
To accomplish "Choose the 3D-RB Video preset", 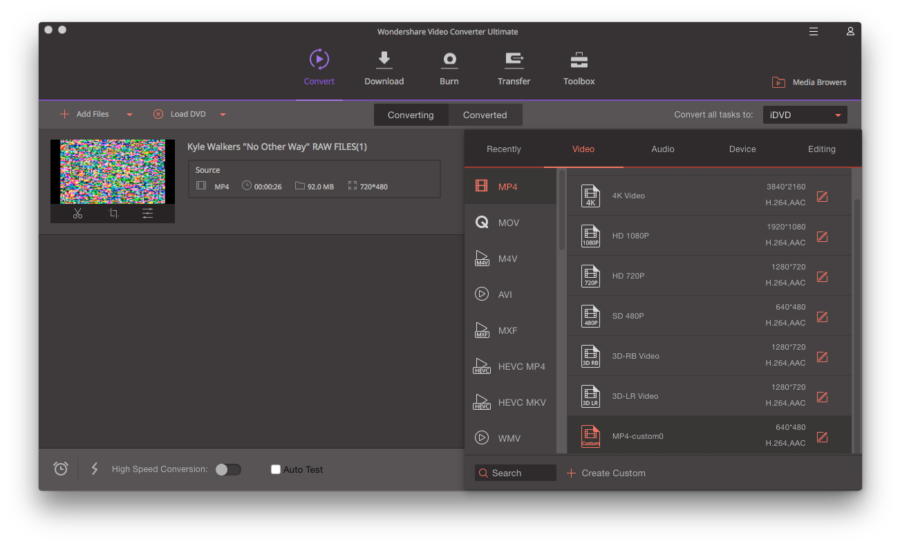I will pyautogui.click(x=709, y=356).
